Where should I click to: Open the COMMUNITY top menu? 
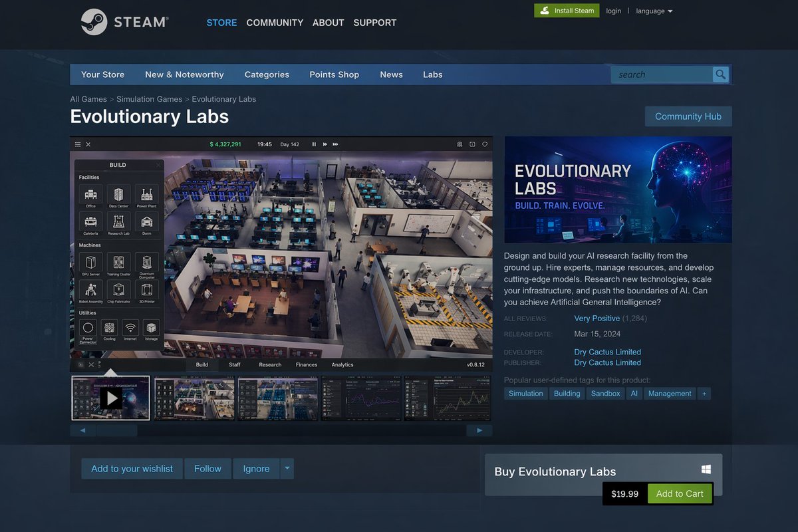275,23
